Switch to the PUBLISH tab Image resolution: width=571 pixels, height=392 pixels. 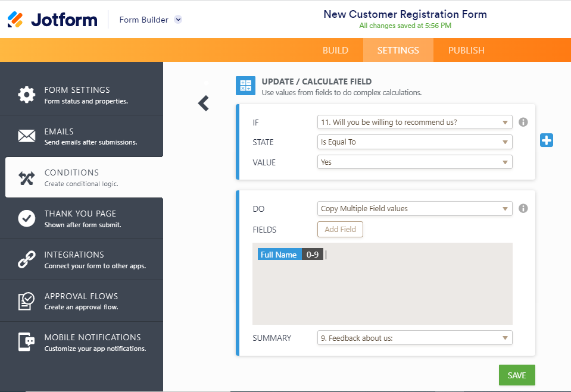tap(466, 50)
